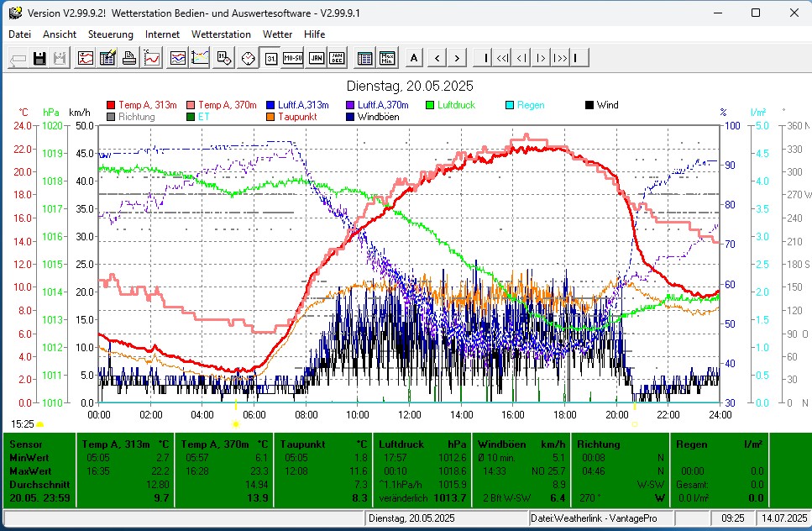Viewport: 812px width, 531px height.
Task: Click the green Luftdruck legend swatch
Action: pos(430,105)
